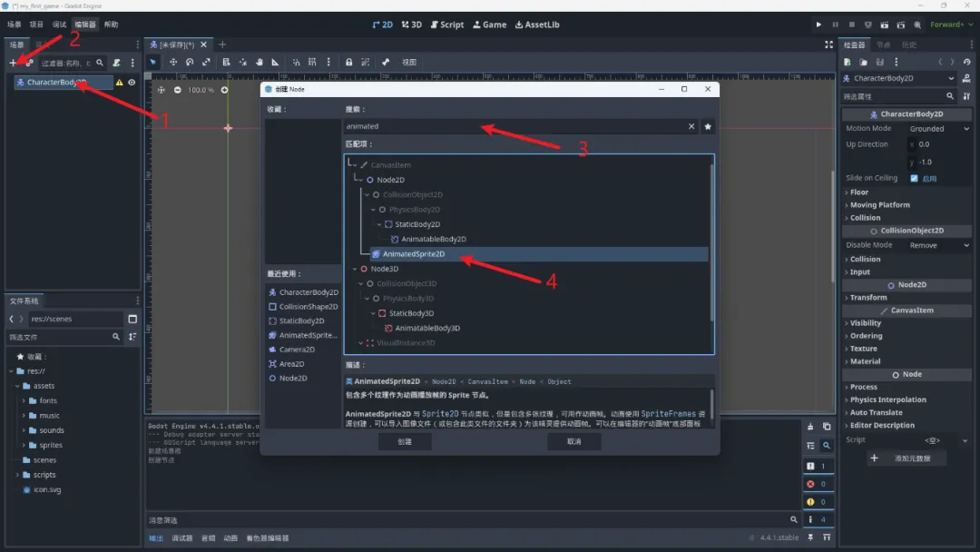Clear the animated search text with X
Screen dimensions: 980x552
tap(691, 126)
